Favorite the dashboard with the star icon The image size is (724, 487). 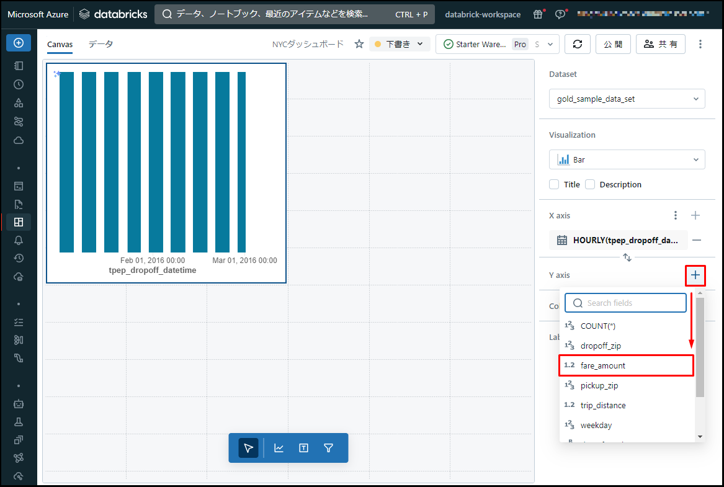click(x=359, y=45)
